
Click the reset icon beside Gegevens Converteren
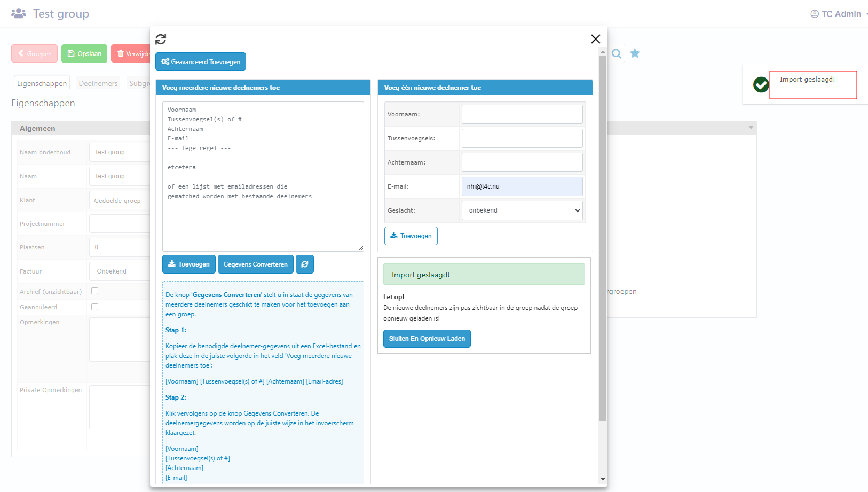click(304, 264)
